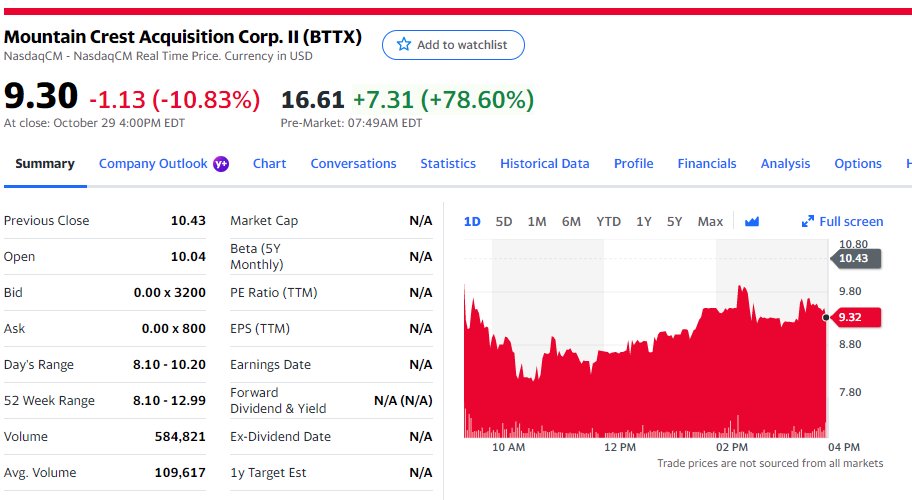Switch to the Financials tab
Screen dimensions: 912x500
[707, 164]
